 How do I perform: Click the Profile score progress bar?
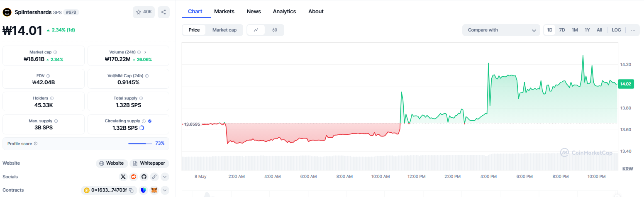[140, 143]
